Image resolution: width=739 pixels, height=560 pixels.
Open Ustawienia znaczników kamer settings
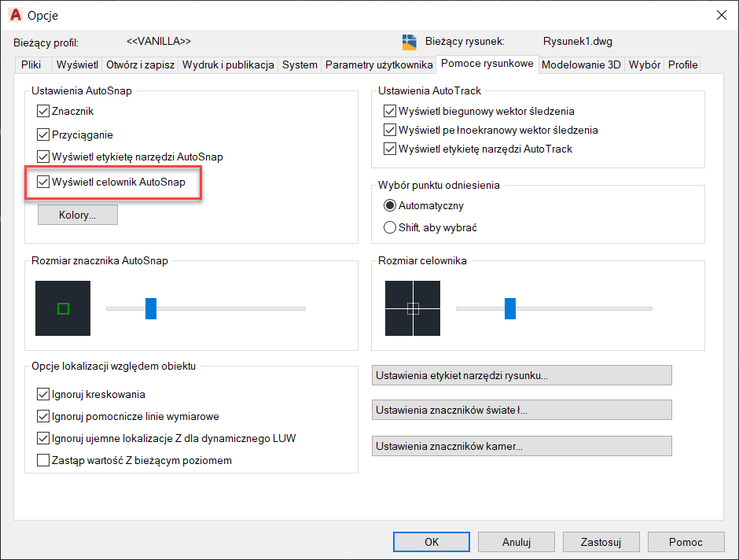pyautogui.click(x=521, y=446)
